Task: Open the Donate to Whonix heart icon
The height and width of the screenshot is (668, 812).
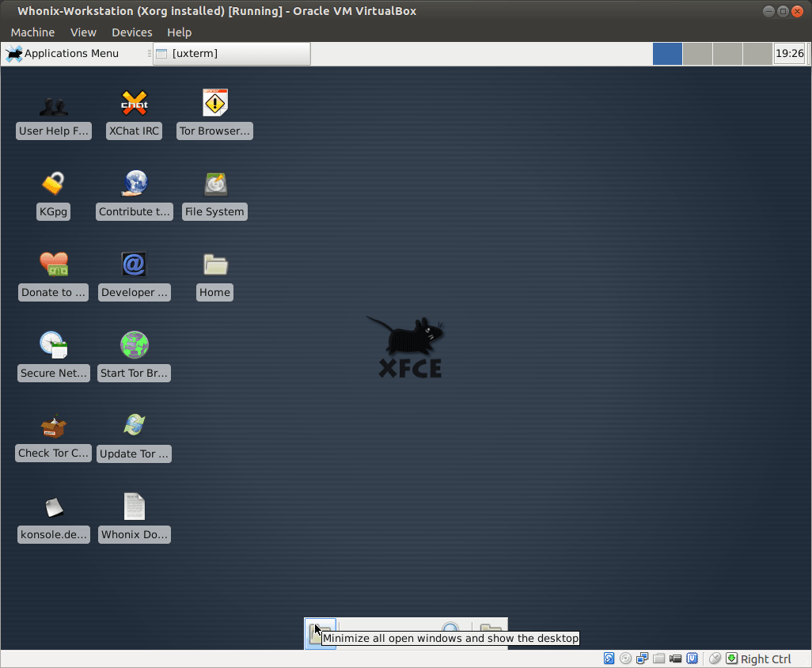Action: 53,264
